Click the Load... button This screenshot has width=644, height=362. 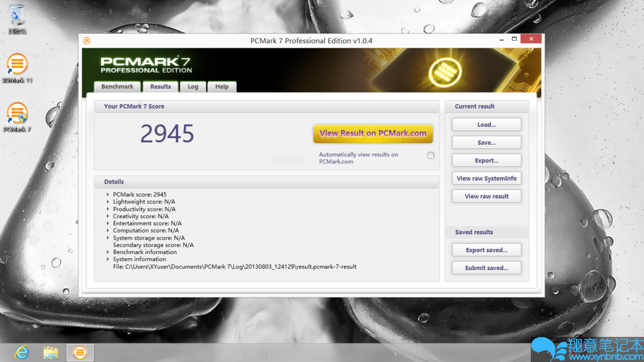pos(487,124)
